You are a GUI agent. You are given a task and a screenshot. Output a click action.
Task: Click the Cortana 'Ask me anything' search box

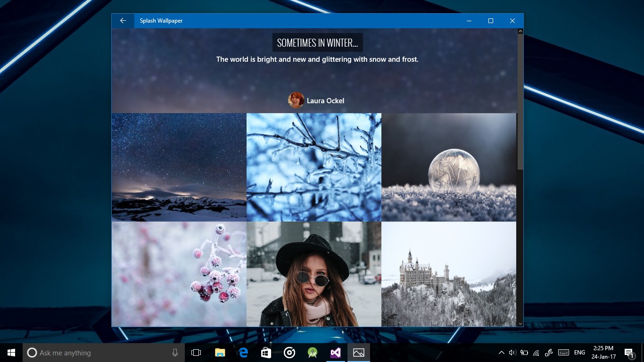click(x=104, y=353)
